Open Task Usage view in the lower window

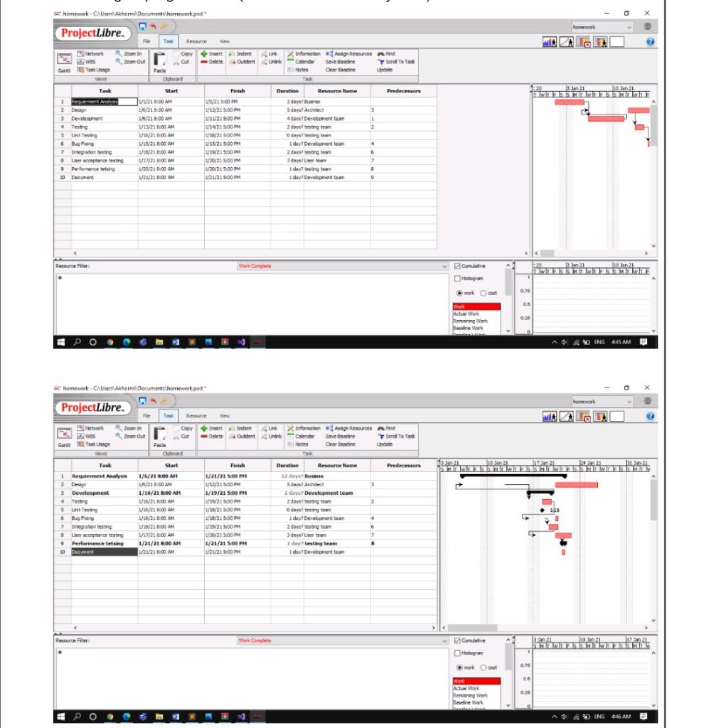(x=94, y=444)
